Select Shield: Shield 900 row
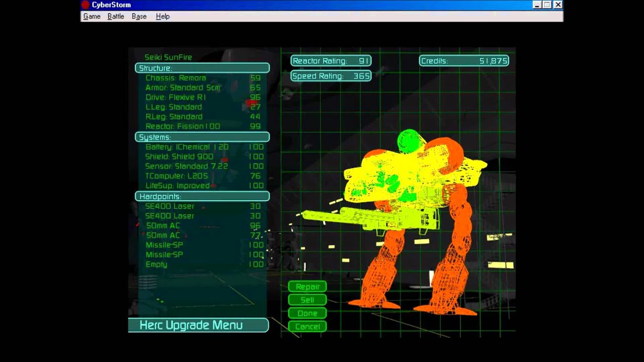 coord(204,156)
